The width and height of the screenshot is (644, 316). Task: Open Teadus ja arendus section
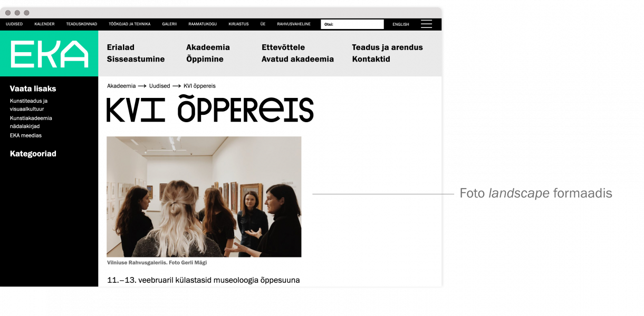coord(388,47)
